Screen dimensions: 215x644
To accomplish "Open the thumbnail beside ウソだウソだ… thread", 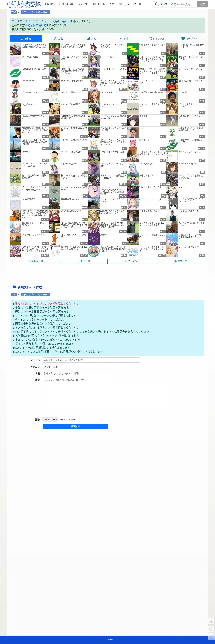I will [15, 85].
